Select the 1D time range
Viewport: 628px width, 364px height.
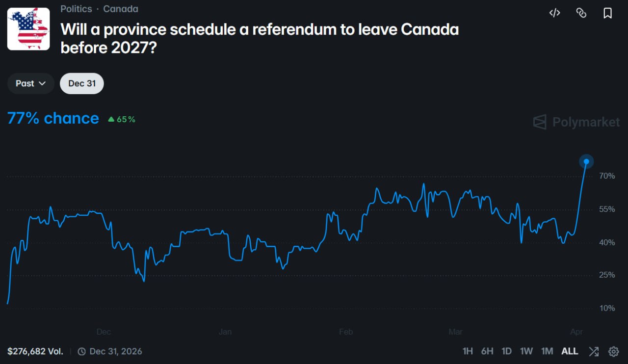[506, 351]
